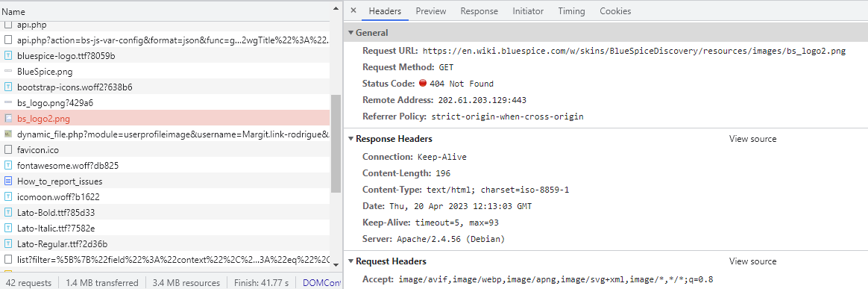The width and height of the screenshot is (868, 289).
Task: Click the blank icon next to api.php
Action: tap(8, 25)
